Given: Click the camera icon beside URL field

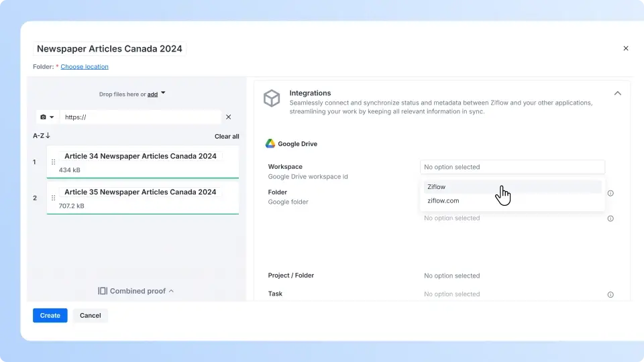Looking at the screenshot, I should [44, 117].
